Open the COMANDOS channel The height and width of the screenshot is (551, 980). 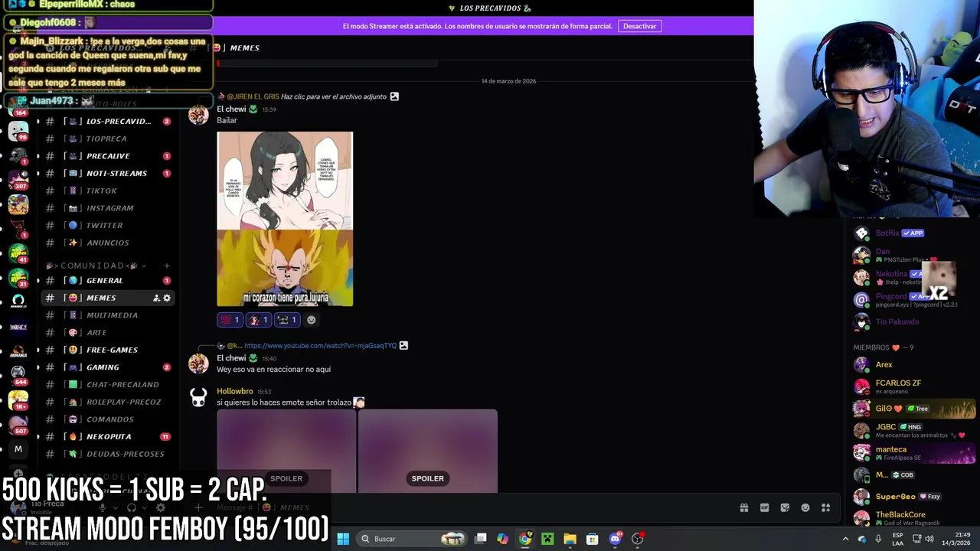point(108,419)
